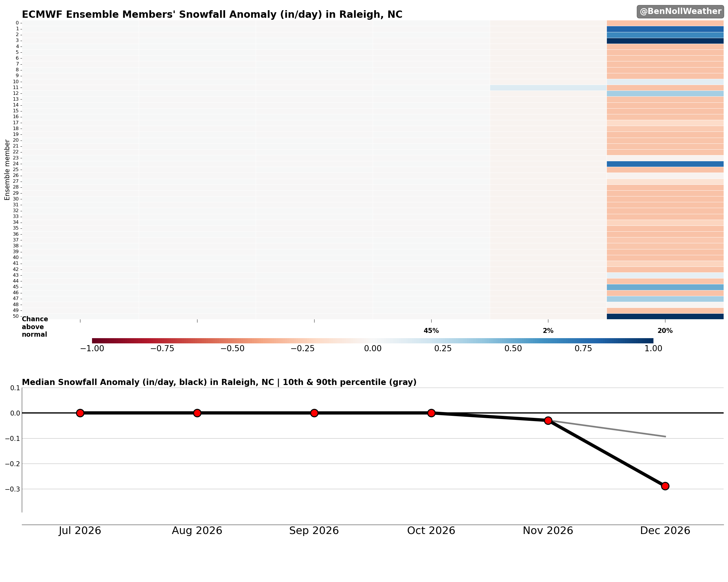Click member 11's light blue November heatmap cell
The image size is (728, 582).
click(x=548, y=88)
